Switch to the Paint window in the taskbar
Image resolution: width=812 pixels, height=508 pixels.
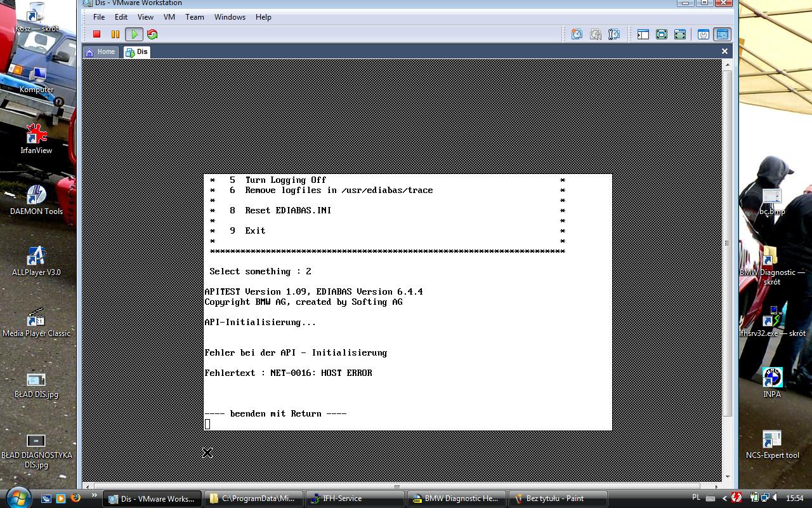point(558,498)
